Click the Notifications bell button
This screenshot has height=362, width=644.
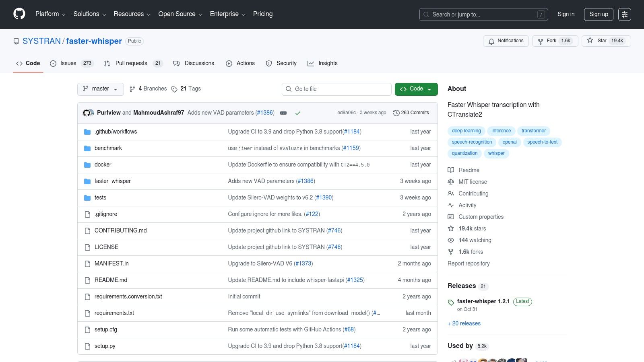(x=506, y=41)
